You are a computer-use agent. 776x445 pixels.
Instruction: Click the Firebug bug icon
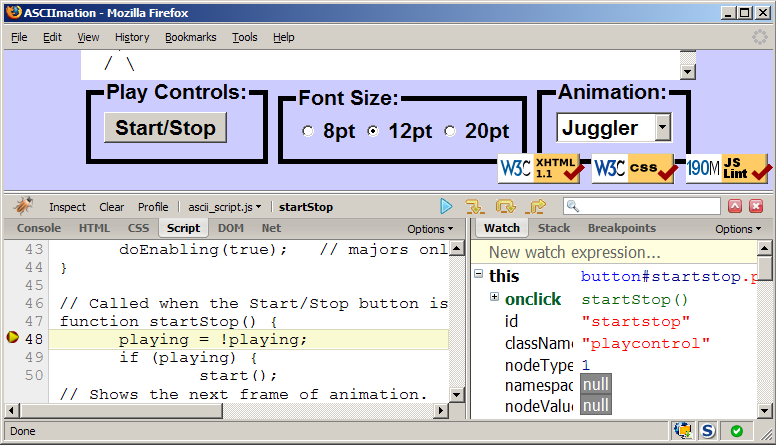click(22, 207)
